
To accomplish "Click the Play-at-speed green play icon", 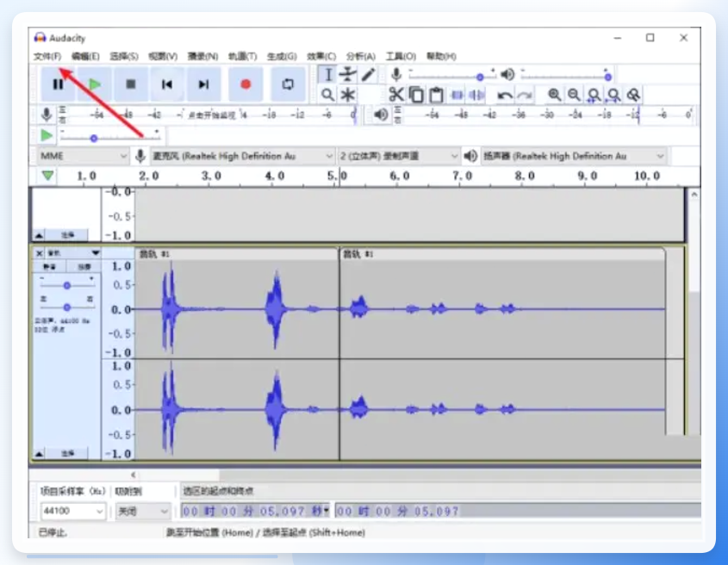I will 47,135.
